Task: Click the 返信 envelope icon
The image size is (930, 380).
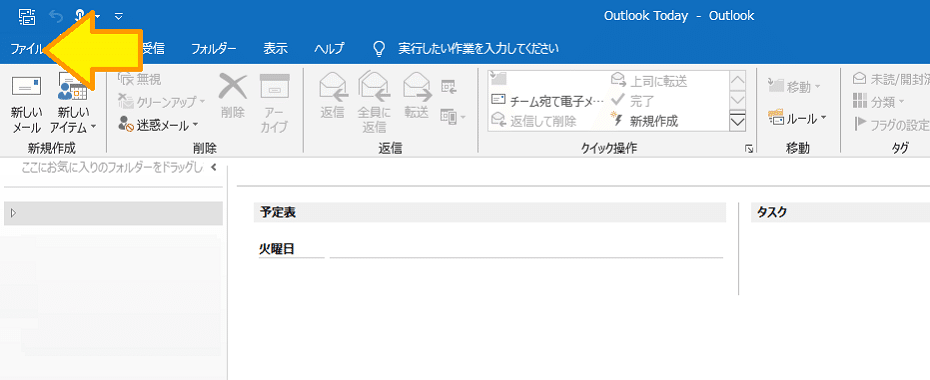Action: click(332, 87)
